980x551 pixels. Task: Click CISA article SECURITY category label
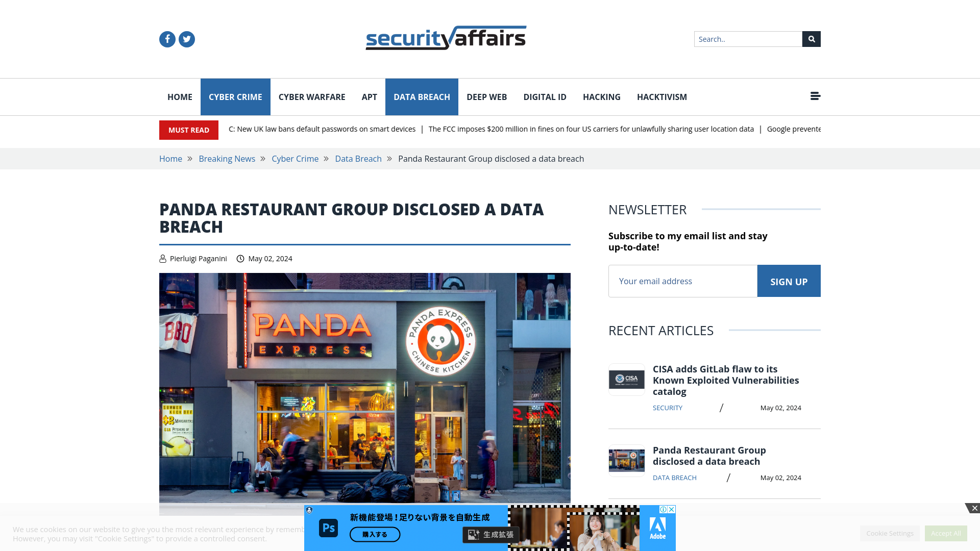(667, 407)
